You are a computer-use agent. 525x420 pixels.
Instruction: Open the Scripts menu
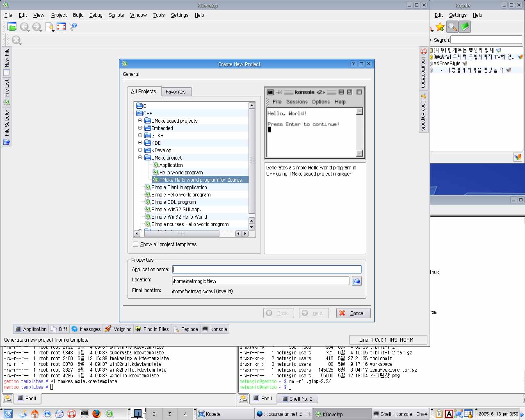coord(116,15)
